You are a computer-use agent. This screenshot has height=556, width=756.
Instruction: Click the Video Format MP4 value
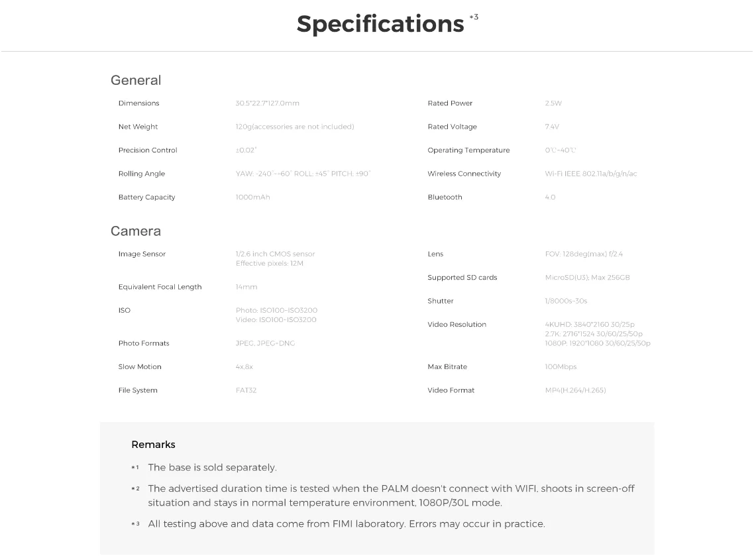click(575, 390)
